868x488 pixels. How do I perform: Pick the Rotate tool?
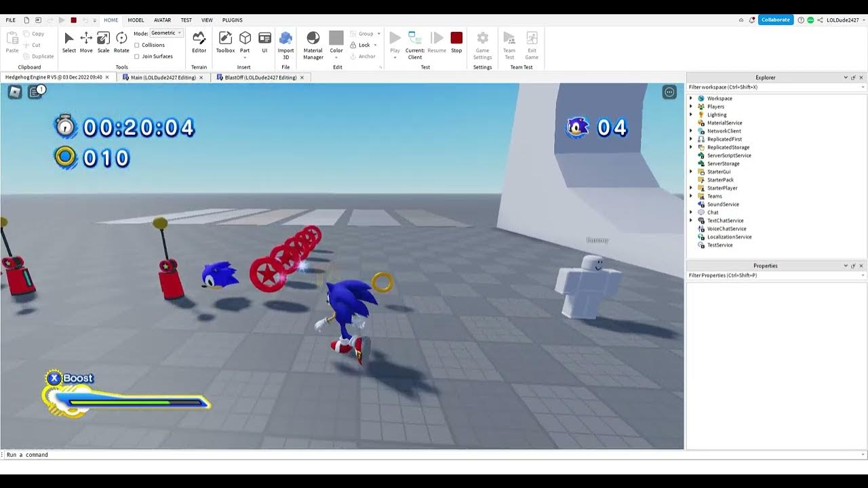click(x=121, y=42)
